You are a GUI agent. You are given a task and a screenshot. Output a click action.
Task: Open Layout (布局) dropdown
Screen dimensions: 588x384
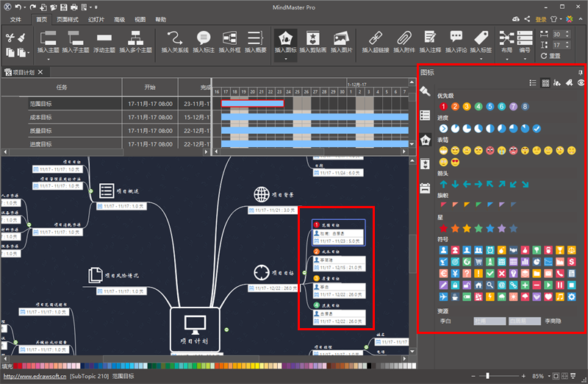pyautogui.click(x=506, y=59)
